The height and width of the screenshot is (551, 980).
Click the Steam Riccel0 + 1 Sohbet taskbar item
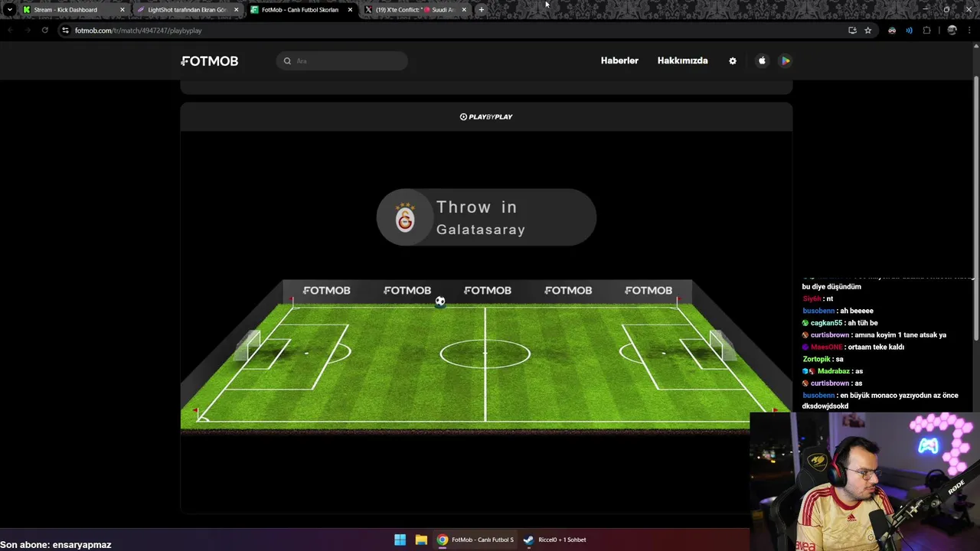pyautogui.click(x=555, y=540)
